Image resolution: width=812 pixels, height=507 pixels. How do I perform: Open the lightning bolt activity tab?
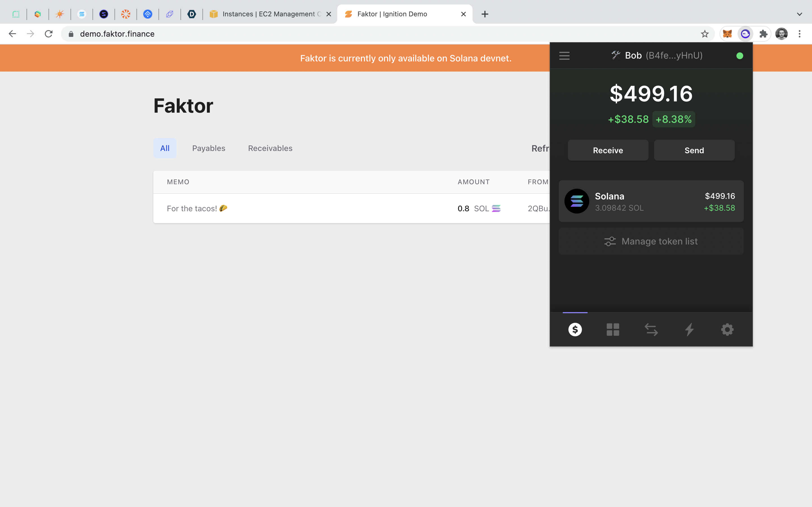point(689,330)
